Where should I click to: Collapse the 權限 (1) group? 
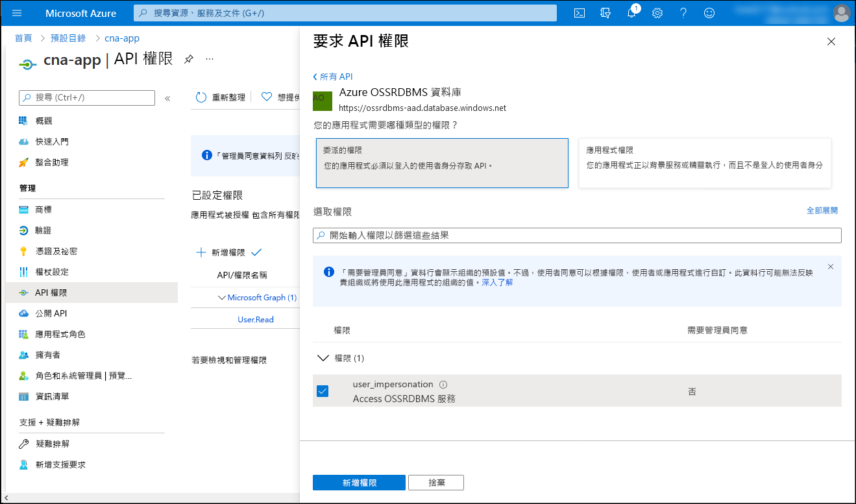(x=322, y=357)
